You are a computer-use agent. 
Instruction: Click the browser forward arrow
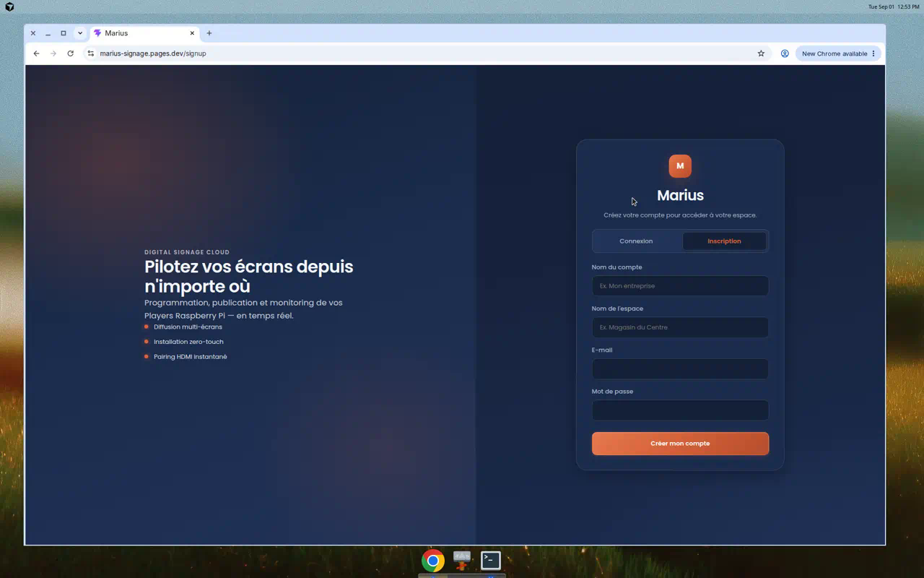pyautogui.click(x=53, y=53)
